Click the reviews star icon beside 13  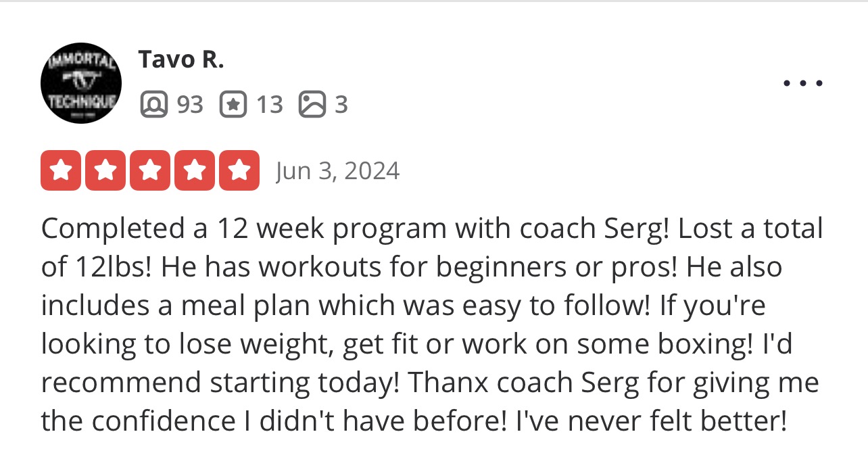[233, 105]
